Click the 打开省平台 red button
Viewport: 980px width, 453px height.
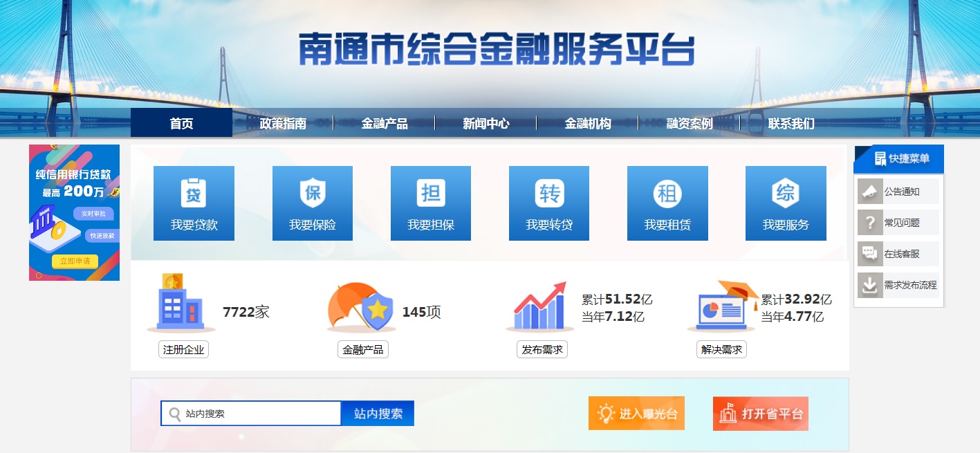(x=761, y=414)
